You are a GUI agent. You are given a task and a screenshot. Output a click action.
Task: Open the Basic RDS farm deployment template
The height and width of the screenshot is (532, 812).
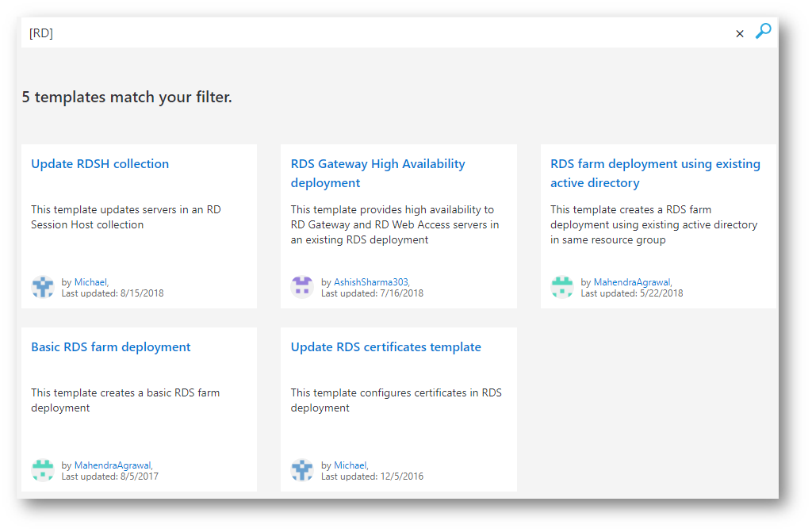[111, 347]
